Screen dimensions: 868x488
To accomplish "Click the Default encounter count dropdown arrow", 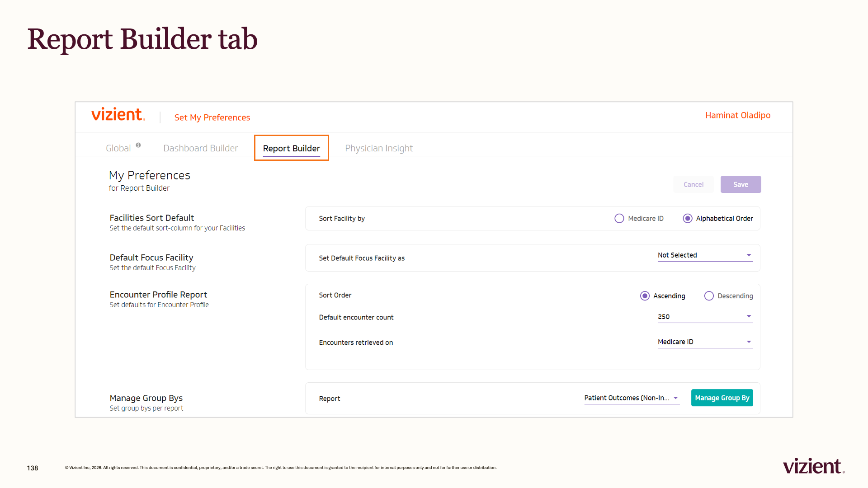I will click(x=749, y=316).
